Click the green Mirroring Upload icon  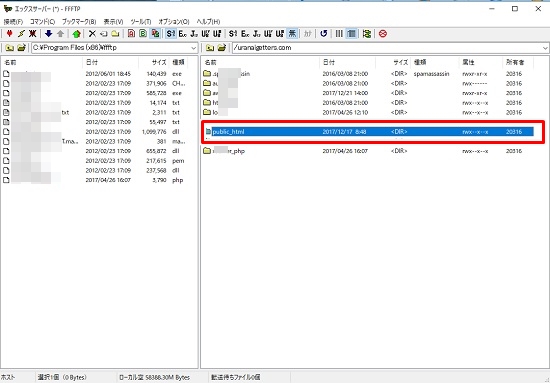[76, 34]
